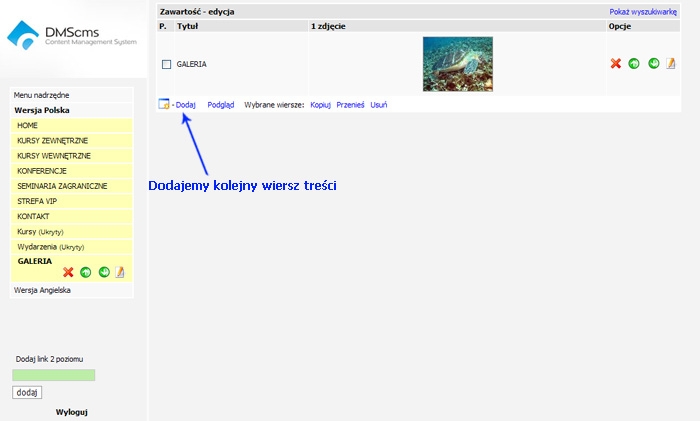
Task: Click the 1 zdjęcie column header
Action: coord(328,26)
